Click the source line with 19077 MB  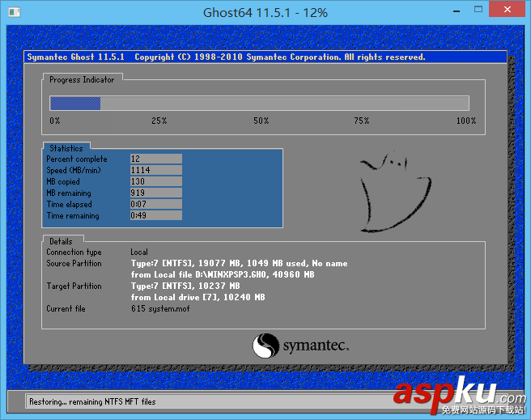(239, 263)
